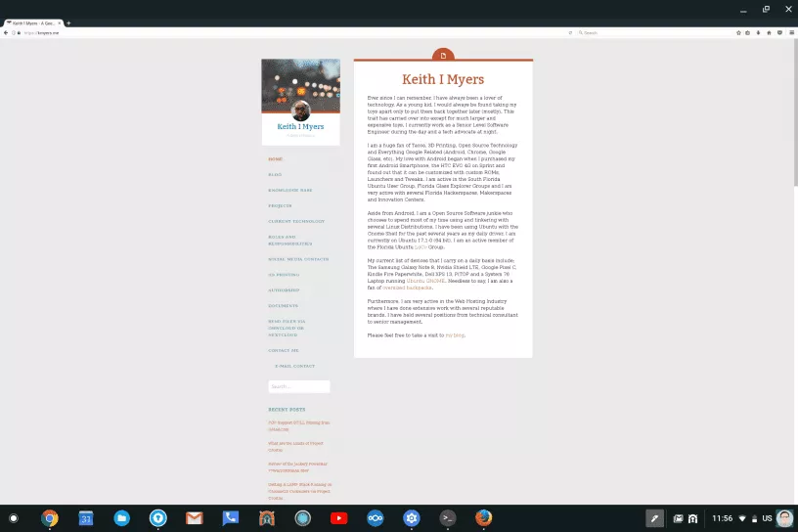The image size is (798, 532).
Task: Open the launcher circle button
Action: pos(14,517)
